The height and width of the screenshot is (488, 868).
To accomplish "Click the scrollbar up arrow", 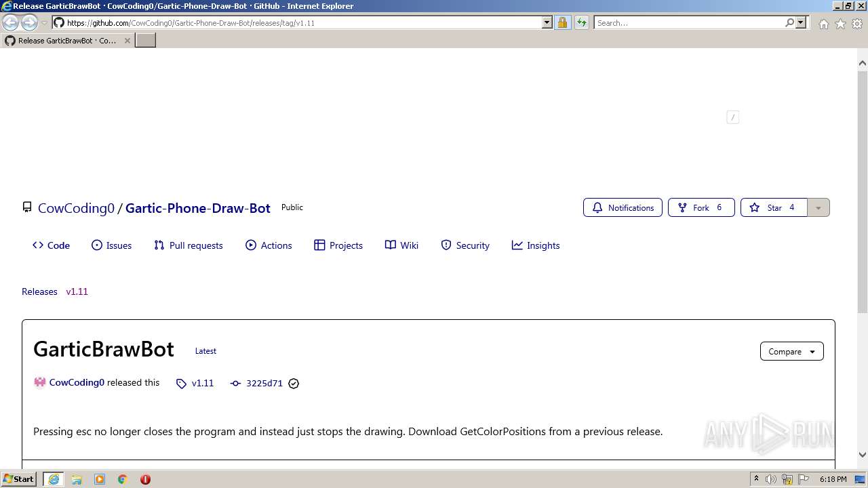I will point(863,63).
